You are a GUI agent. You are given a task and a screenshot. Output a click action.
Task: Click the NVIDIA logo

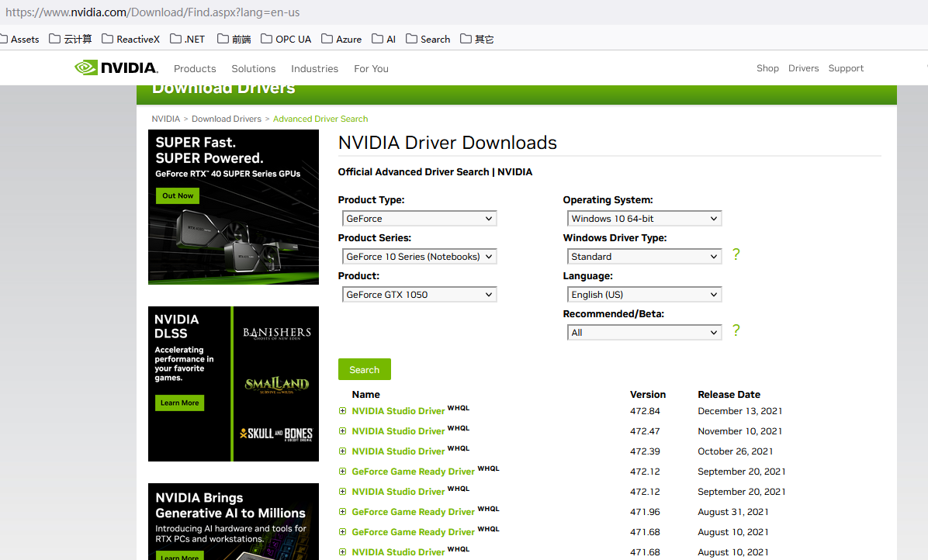coord(116,67)
